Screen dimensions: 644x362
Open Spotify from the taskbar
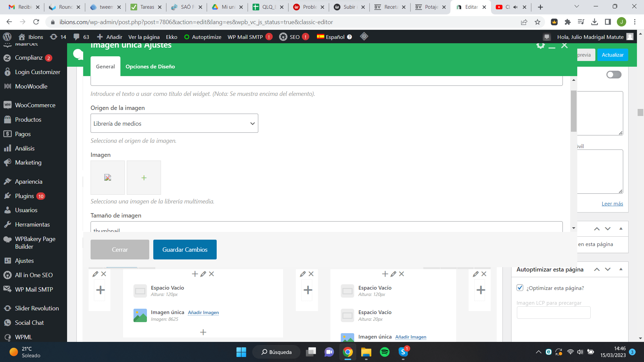pos(385,352)
